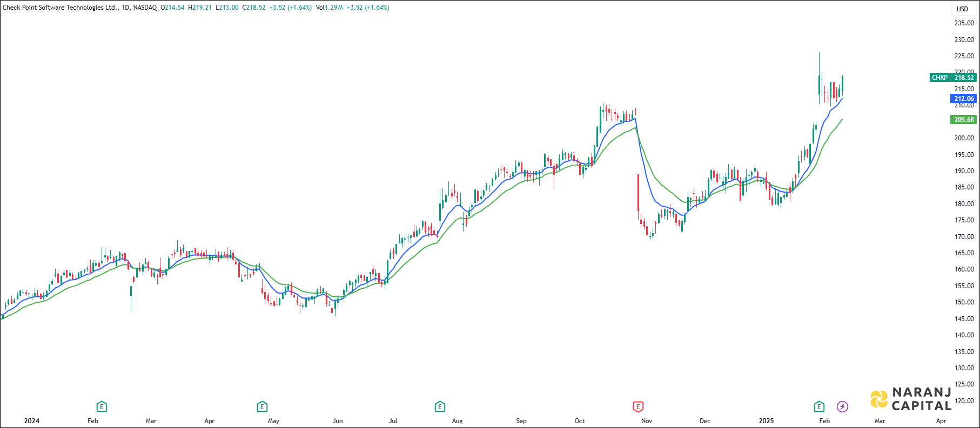Image resolution: width=980 pixels, height=428 pixels.
Task: Click the 135.00 price axis label
Action: pyautogui.click(x=964, y=352)
